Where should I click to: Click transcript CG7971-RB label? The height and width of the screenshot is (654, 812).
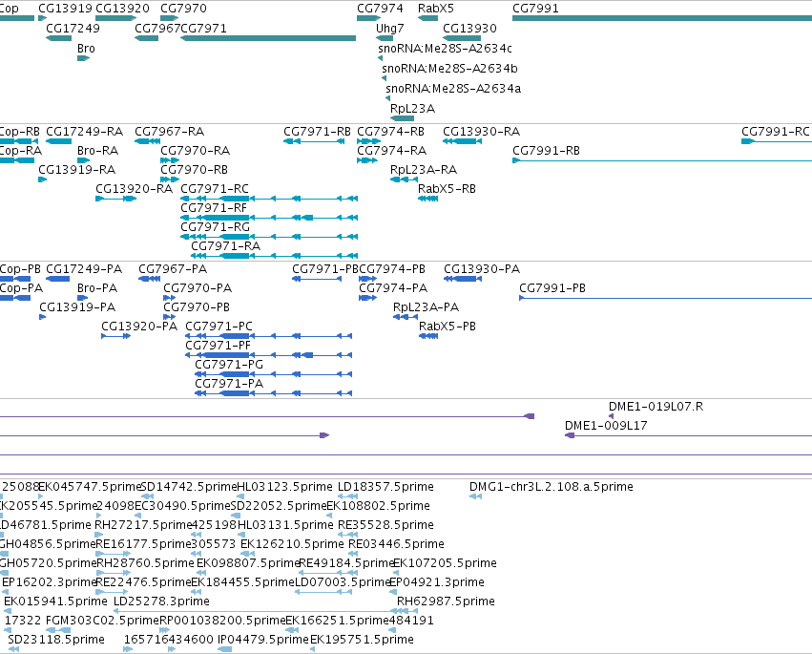point(317,131)
